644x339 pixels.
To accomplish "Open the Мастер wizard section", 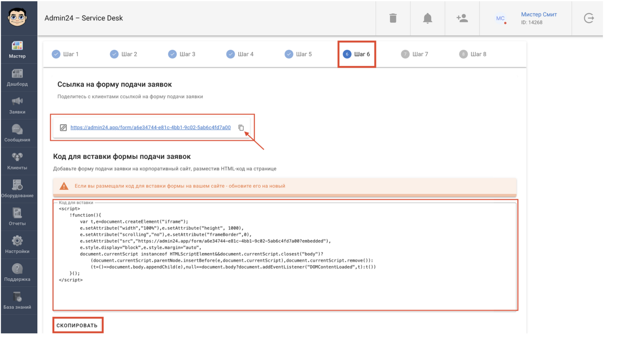I will pyautogui.click(x=17, y=50).
